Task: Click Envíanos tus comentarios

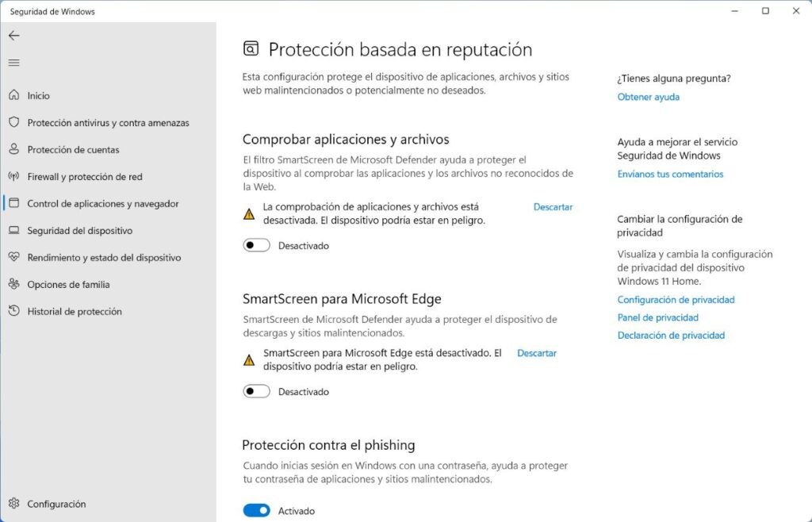Action: (x=670, y=174)
